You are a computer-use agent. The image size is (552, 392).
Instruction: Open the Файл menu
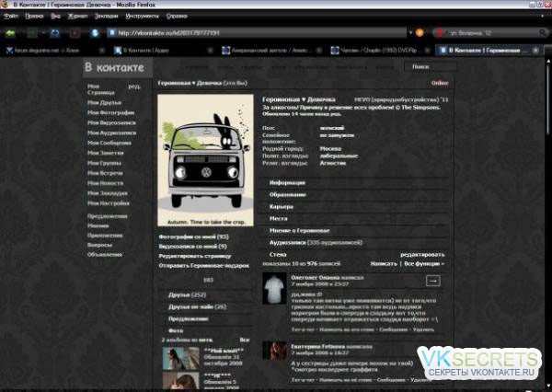(x=10, y=16)
